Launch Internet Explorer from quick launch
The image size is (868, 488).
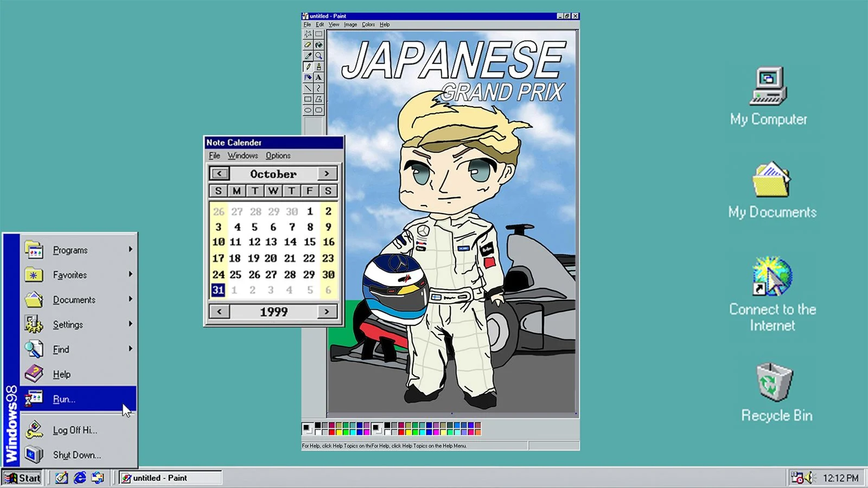[x=80, y=478]
